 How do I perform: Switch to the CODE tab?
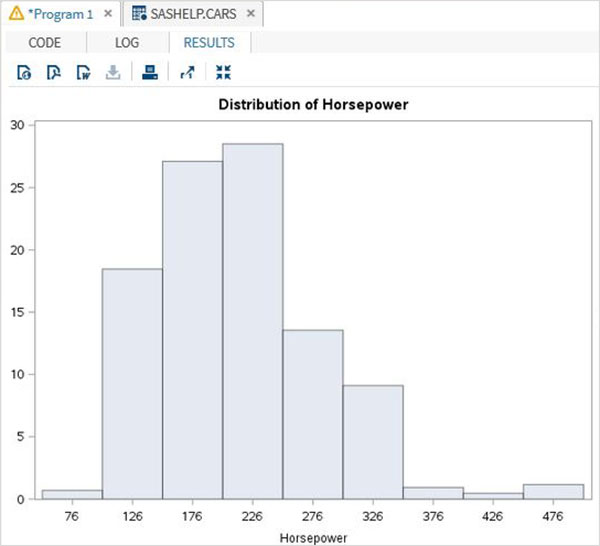[x=44, y=43]
